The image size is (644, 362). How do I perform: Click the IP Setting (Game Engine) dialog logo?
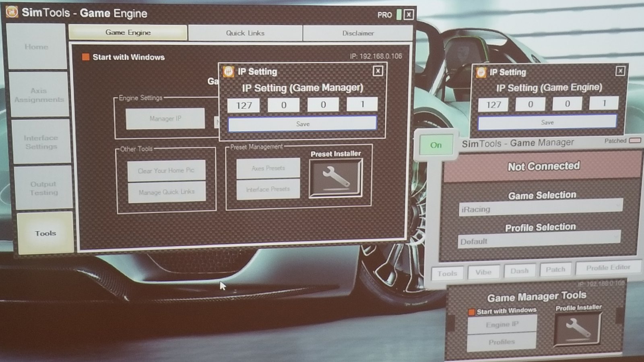481,72
